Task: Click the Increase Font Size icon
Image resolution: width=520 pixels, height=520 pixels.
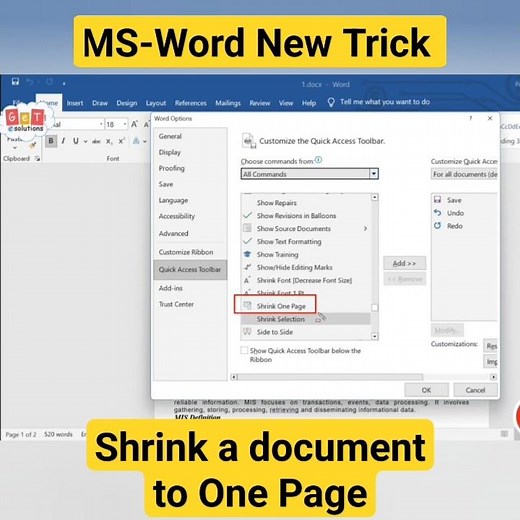Action: (134, 124)
